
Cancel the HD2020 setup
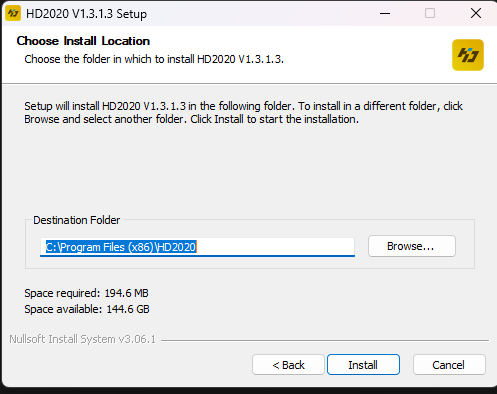(449, 365)
